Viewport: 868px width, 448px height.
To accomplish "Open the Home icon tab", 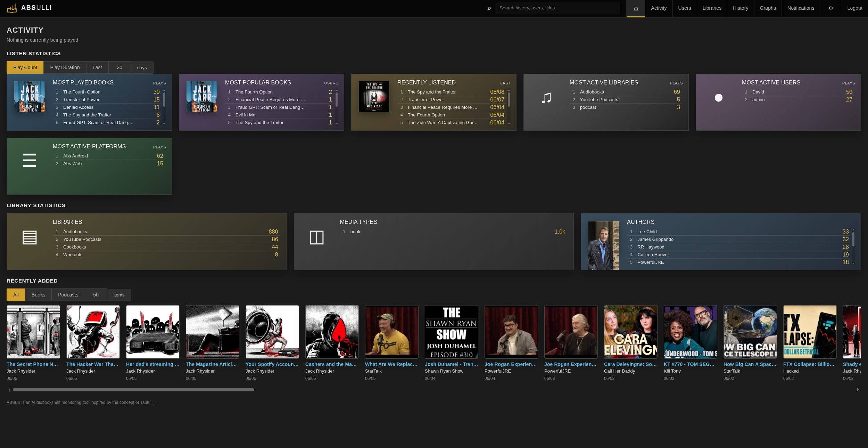I will [636, 8].
